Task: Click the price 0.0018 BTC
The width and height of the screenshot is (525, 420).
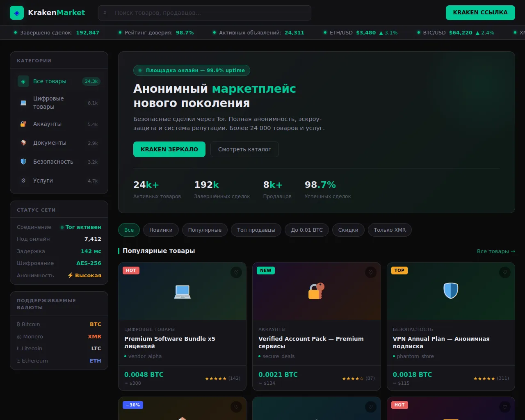Action: 412,374
